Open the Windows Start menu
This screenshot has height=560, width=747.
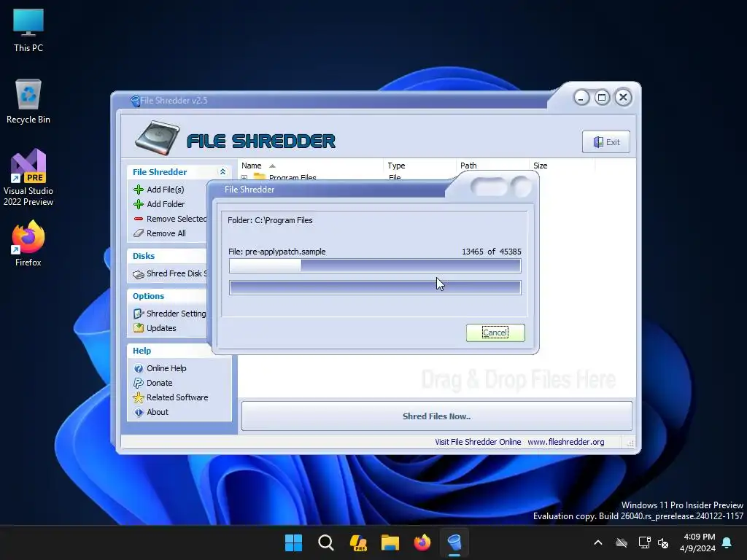[x=293, y=542]
